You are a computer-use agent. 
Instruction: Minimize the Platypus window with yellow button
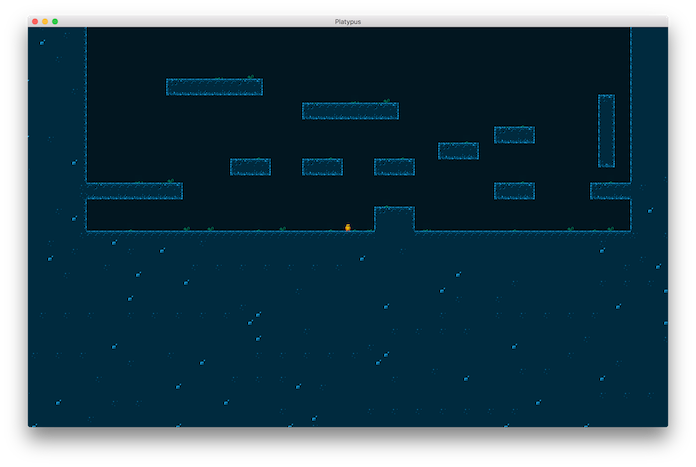[x=45, y=21]
